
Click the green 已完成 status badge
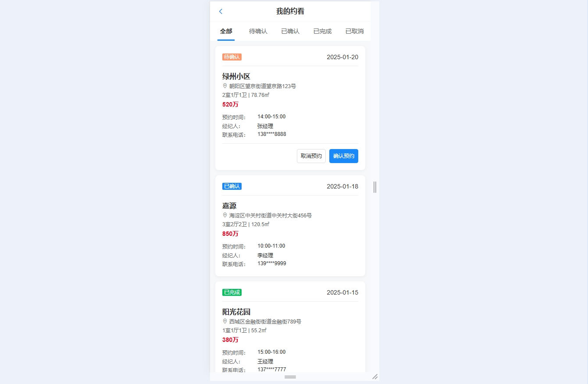tap(232, 292)
